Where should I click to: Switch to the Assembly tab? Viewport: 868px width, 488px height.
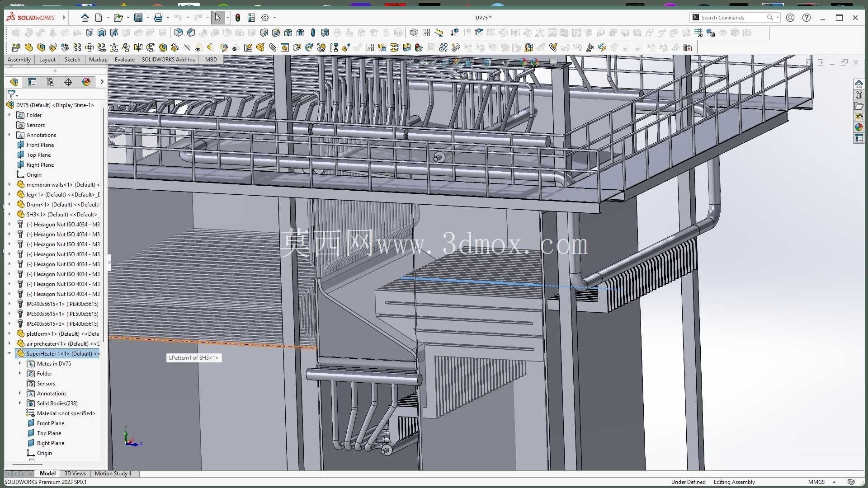19,60
